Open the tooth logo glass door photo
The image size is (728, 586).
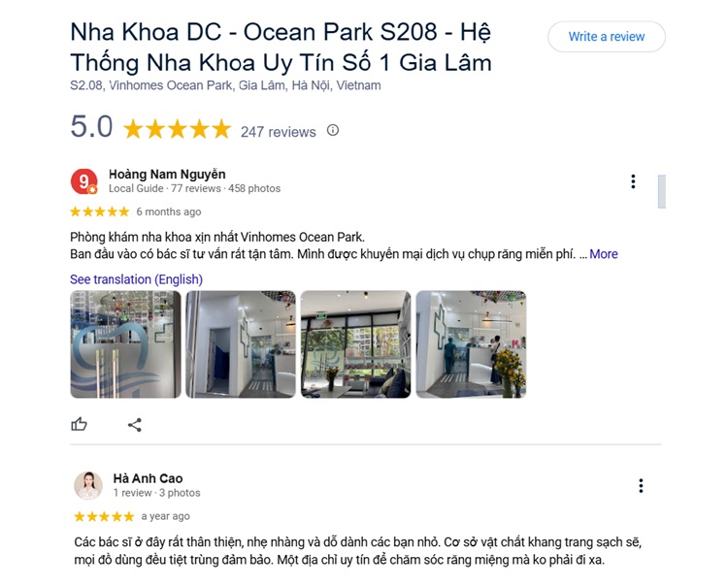[125, 344]
